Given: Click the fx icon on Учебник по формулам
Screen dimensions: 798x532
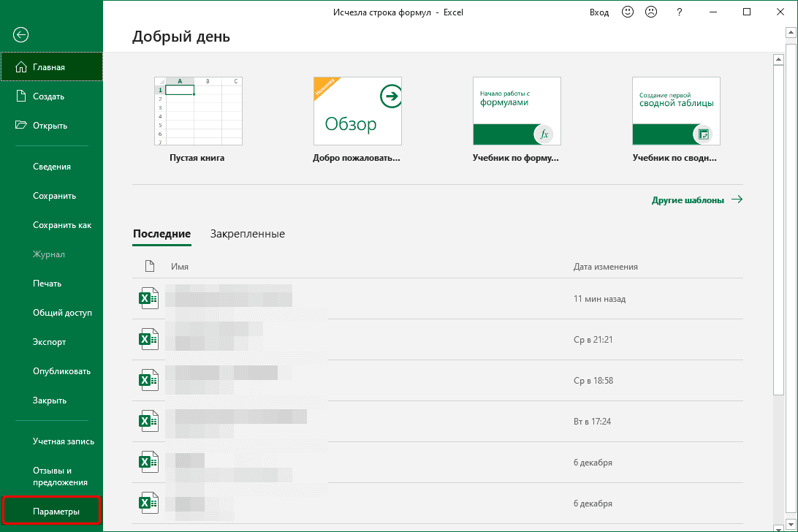Looking at the screenshot, I should click(x=544, y=134).
